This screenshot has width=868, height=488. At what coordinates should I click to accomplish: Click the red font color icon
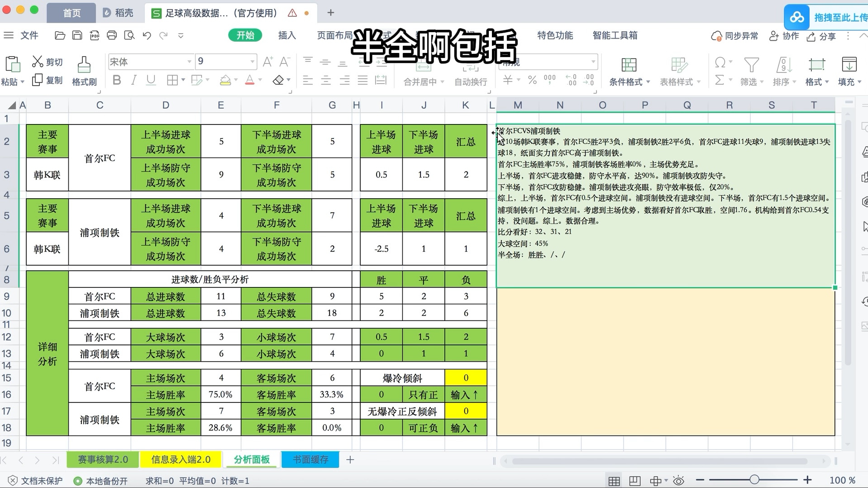pos(249,81)
